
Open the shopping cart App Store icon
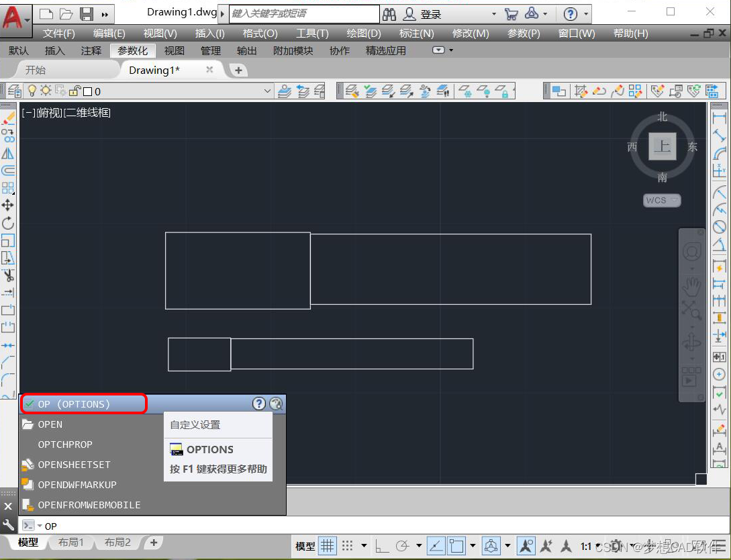click(511, 14)
